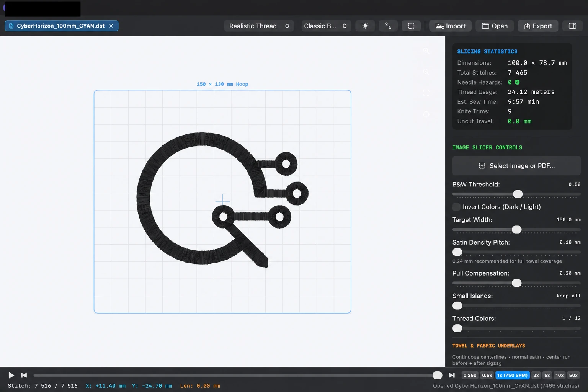This screenshot has width=588, height=392.
Task: Fit design to view with frame icon
Action: coord(426,93)
